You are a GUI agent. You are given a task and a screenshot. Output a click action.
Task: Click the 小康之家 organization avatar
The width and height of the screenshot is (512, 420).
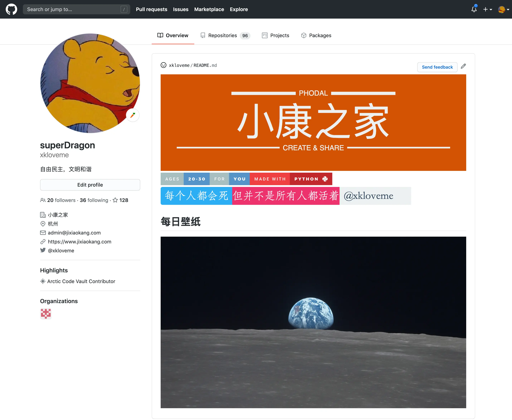coord(46,314)
